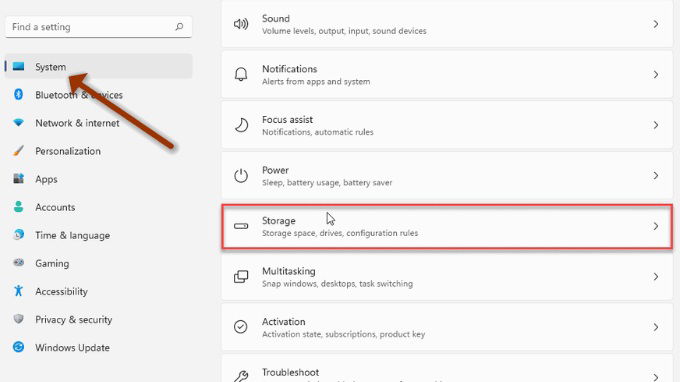680x382 pixels.
Task: Click 'Activation state, subscriptions, product key'
Action: click(343, 334)
